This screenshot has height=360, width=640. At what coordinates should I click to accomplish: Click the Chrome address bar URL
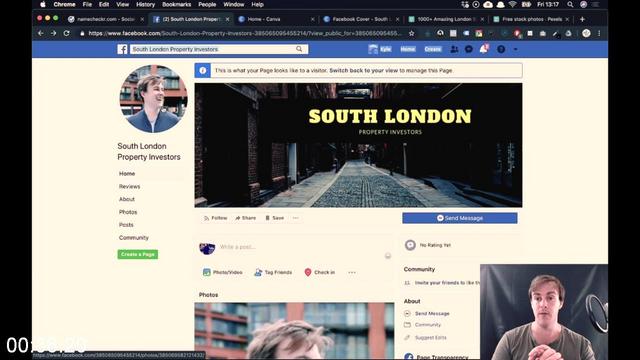click(245, 33)
